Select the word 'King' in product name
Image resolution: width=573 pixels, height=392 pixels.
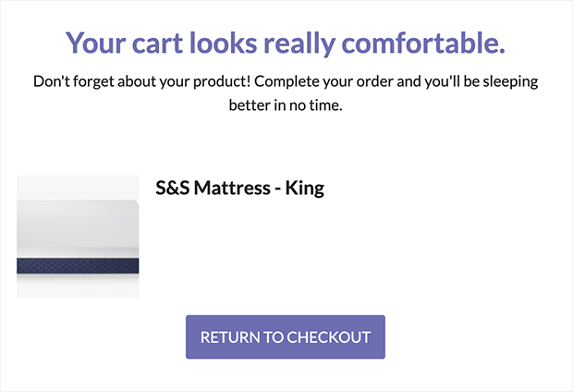(x=304, y=188)
